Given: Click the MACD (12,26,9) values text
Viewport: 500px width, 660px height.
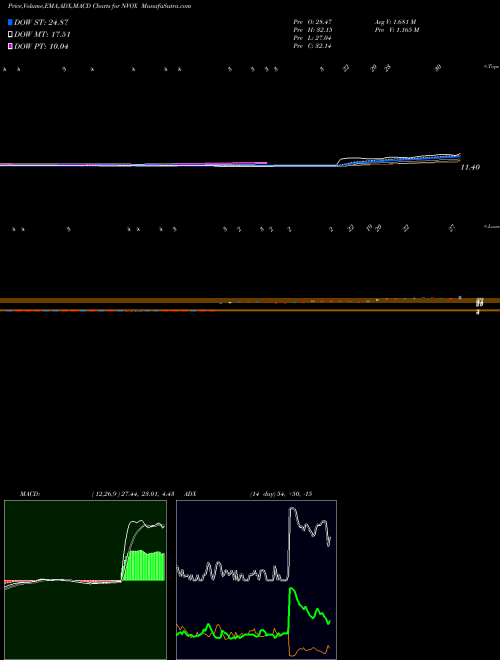Looking at the screenshot, I should coord(133,494).
